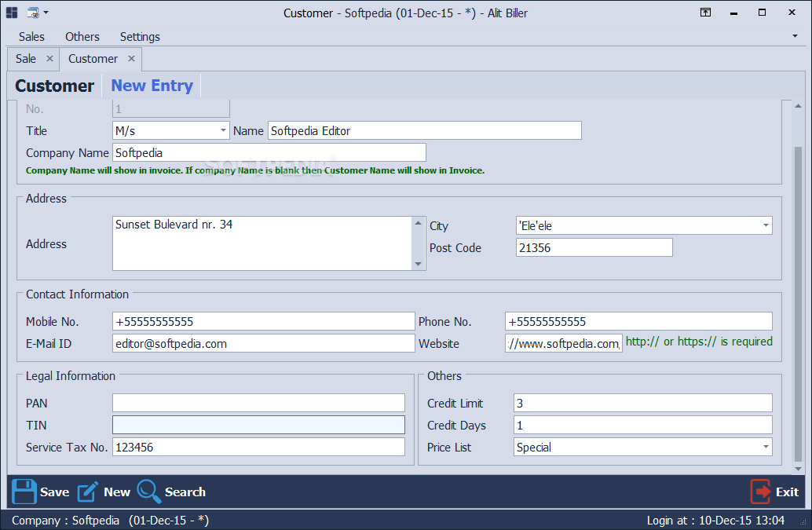Click the Contact Information group label
Image resolution: width=812 pixels, height=530 pixels.
click(77, 294)
